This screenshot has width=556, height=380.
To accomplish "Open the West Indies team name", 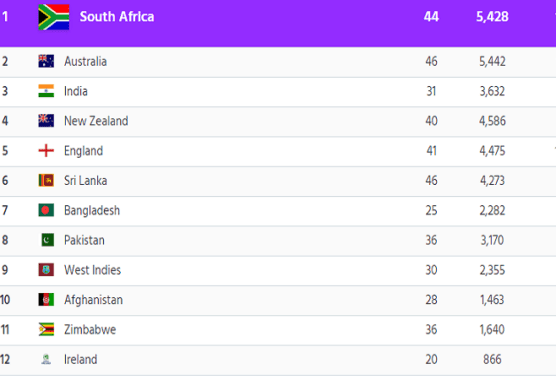I will 93,270.
